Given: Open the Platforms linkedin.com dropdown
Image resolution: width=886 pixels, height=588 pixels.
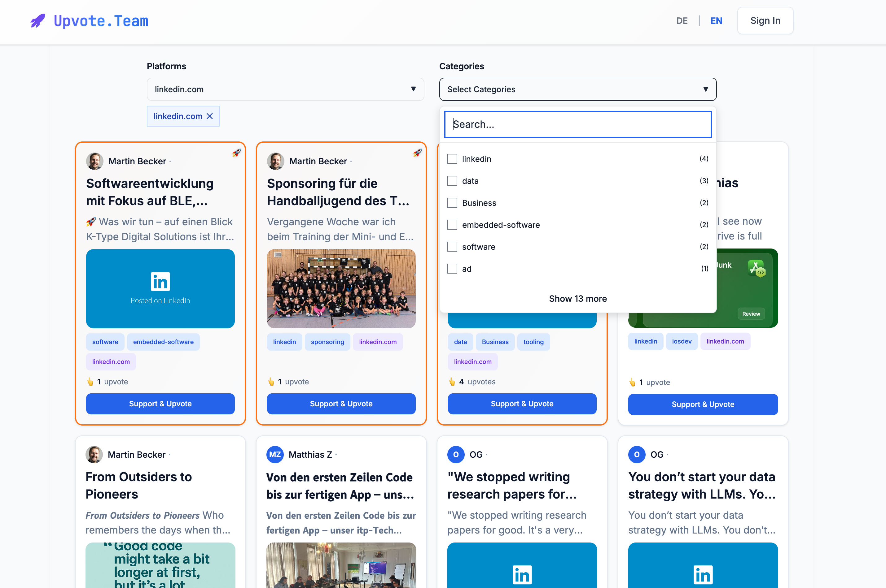Looking at the screenshot, I should 285,89.
